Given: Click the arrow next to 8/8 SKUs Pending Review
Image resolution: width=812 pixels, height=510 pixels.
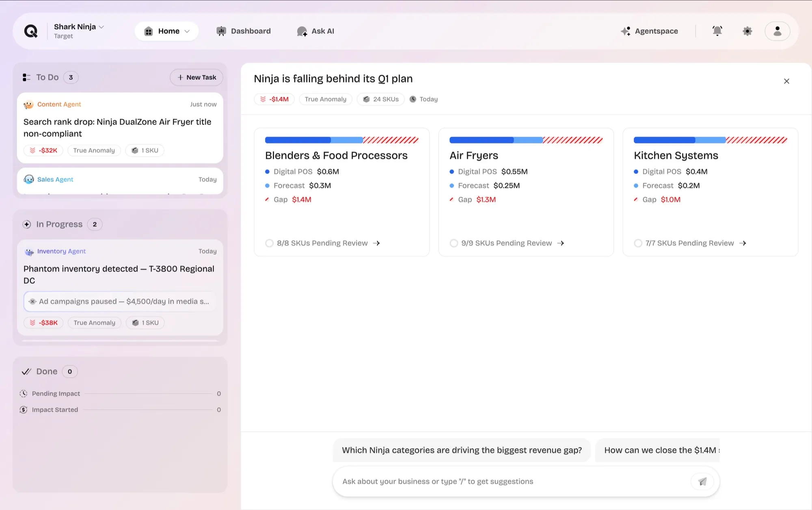Looking at the screenshot, I should (x=376, y=243).
